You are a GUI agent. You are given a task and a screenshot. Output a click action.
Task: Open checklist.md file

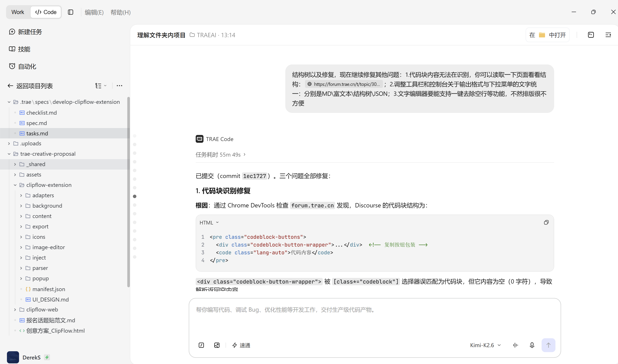pos(42,113)
